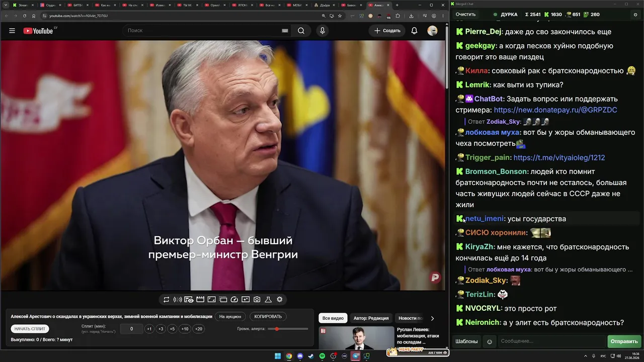
Task: Click username 'KiryaZh' in chat
Action: tap(479, 247)
